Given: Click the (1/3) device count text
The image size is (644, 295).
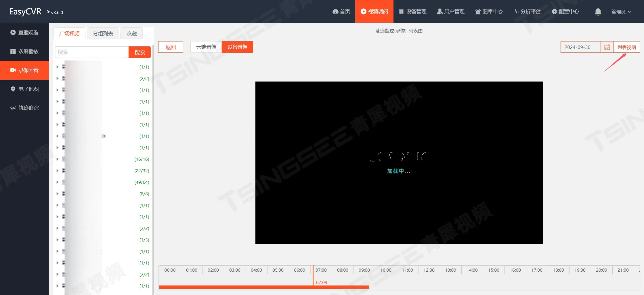Looking at the screenshot, I should click(x=144, y=240).
